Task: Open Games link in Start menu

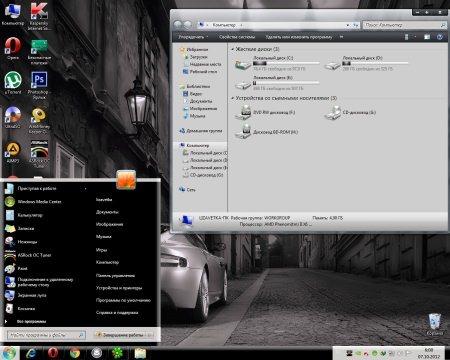Action: click(x=101, y=250)
